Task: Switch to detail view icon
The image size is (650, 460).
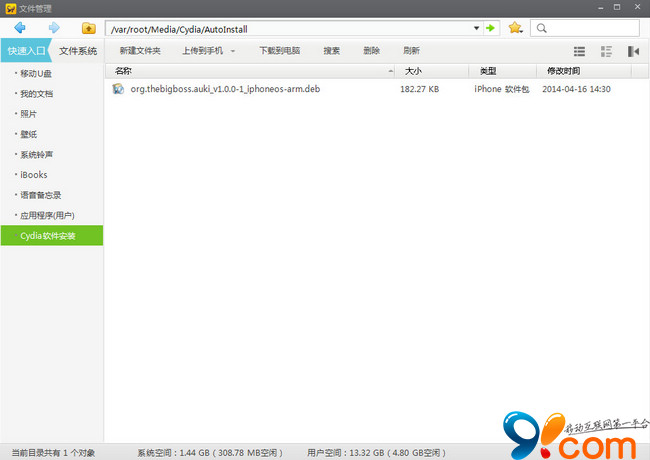Action: (x=606, y=51)
